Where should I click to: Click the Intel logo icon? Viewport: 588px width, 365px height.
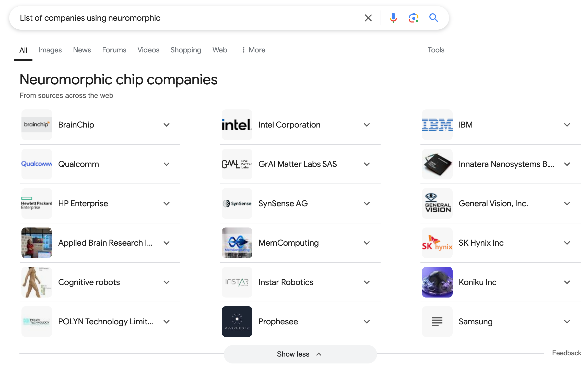pyautogui.click(x=237, y=125)
